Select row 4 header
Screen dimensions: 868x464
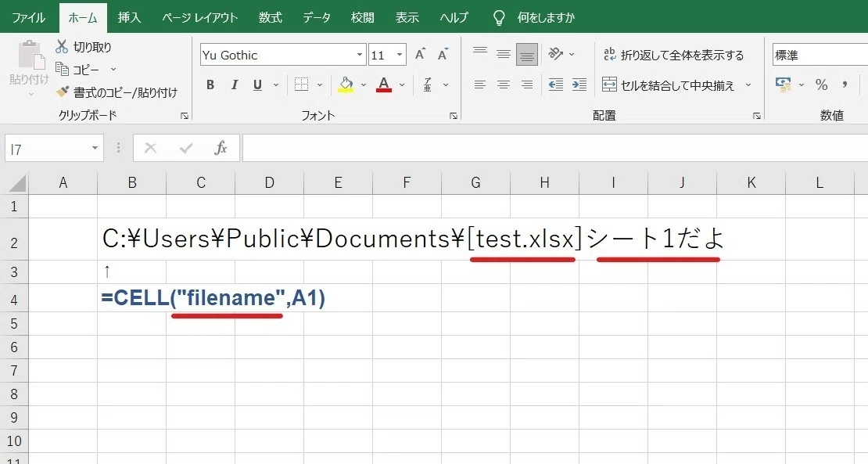coord(14,300)
